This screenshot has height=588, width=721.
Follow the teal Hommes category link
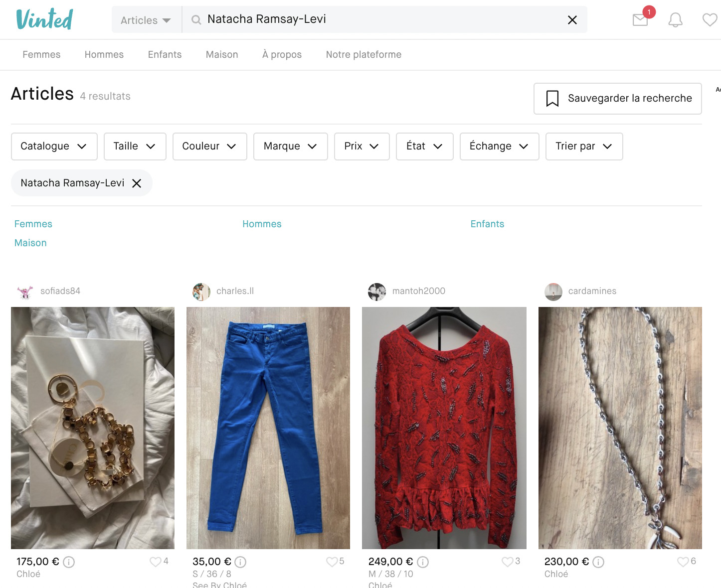pyautogui.click(x=262, y=224)
